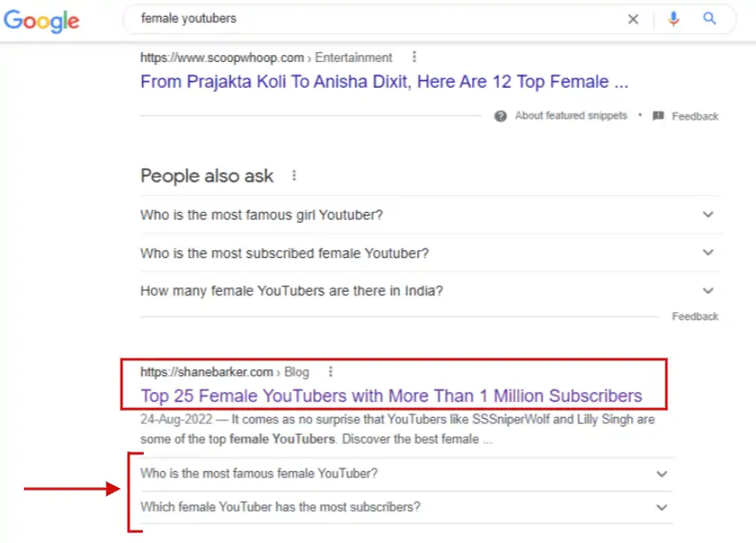Click the feedback flag icon

tap(658, 115)
